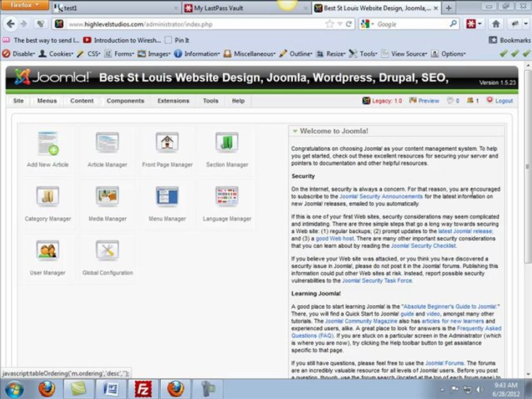Open Joomla! Security Task Force link
The height and width of the screenshot is (399, 532).
click(377, 280)
